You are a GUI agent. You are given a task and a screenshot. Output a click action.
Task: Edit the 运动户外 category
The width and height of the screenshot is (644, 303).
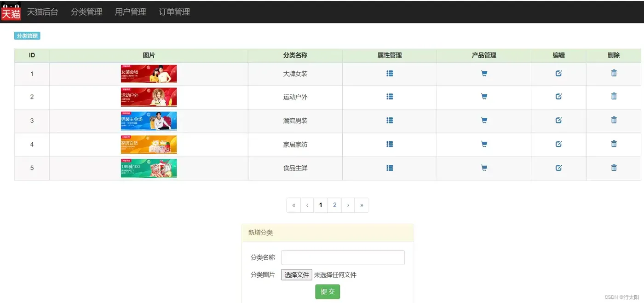pyautogui.click(x=558, y=96)
